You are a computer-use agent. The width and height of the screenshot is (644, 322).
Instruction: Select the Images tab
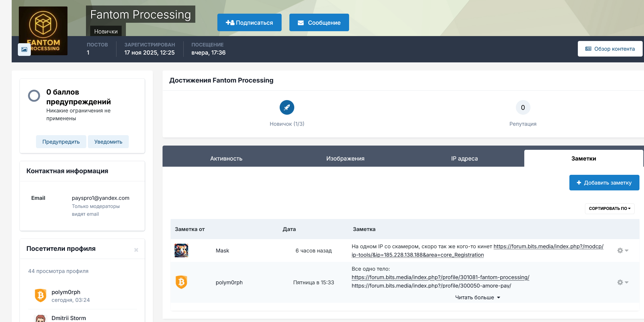coord(345,159)
